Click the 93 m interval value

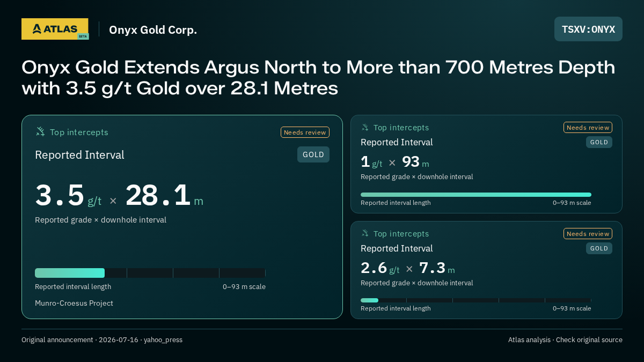pyautogui.click(x=415, y=162)
